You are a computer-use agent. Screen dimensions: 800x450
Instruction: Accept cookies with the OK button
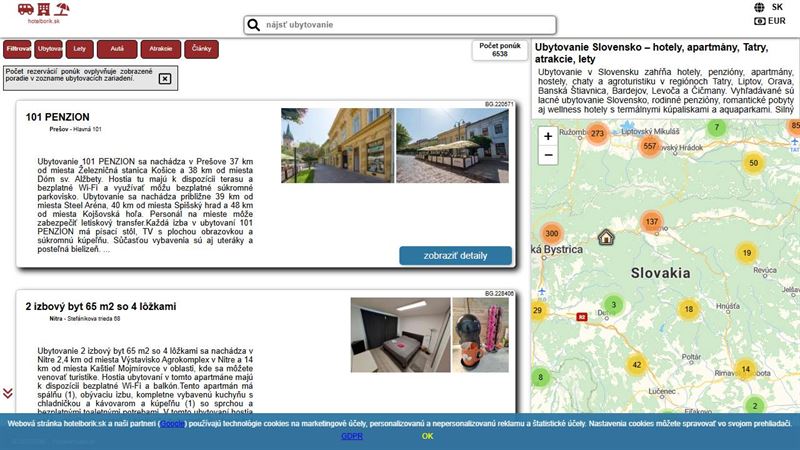[x=428, y=436]
